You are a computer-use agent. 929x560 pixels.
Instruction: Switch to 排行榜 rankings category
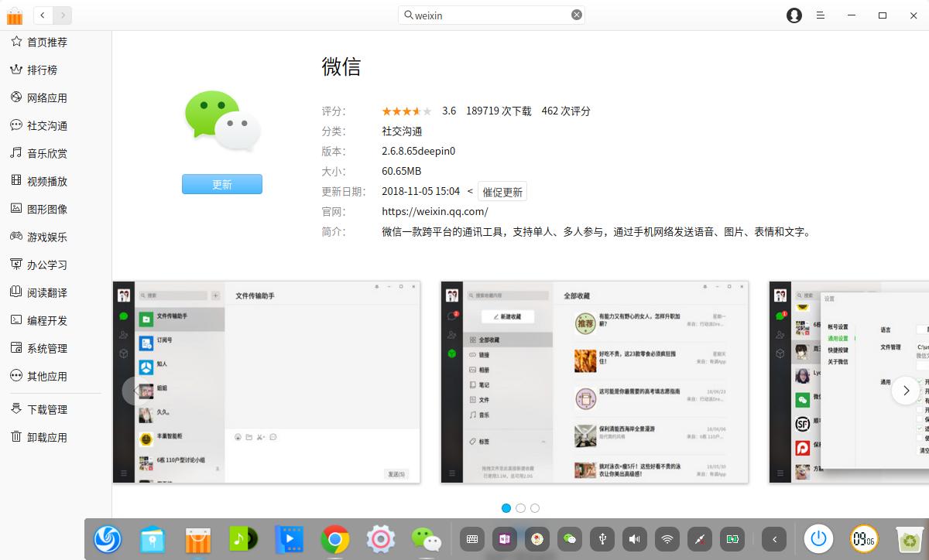tap(46, 70)
